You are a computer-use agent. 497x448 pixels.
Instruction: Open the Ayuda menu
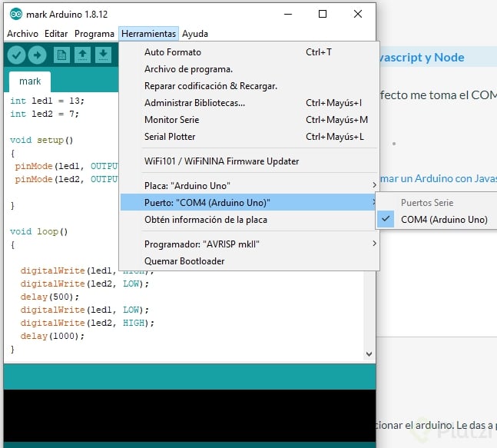pos(195,34)
